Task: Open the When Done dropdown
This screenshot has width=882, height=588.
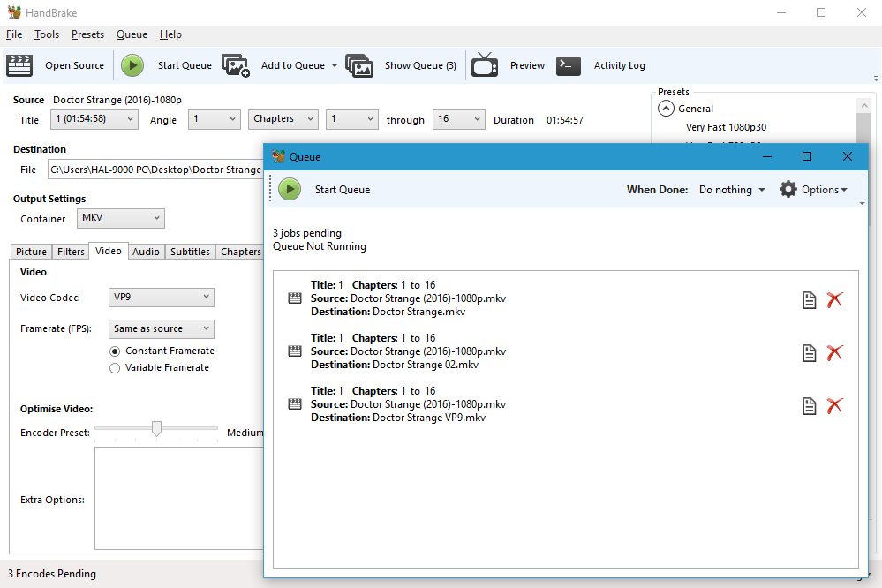Action: click(x=732, y=190)
